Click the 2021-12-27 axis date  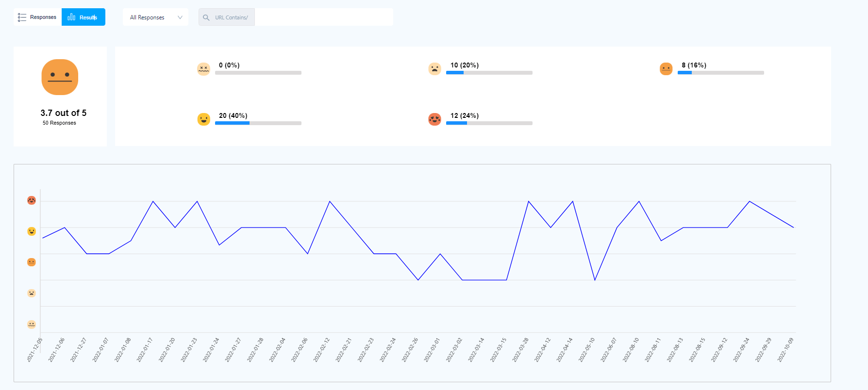[x=79, y=350]
